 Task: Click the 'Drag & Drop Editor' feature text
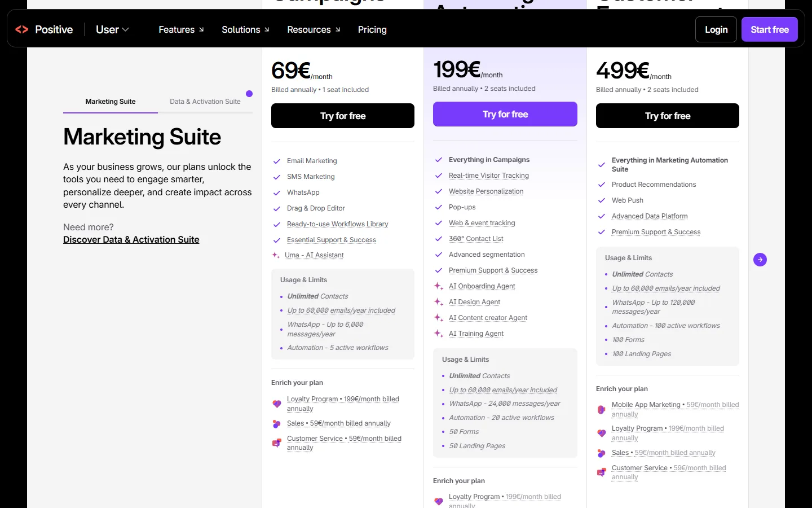click(316, 208)
